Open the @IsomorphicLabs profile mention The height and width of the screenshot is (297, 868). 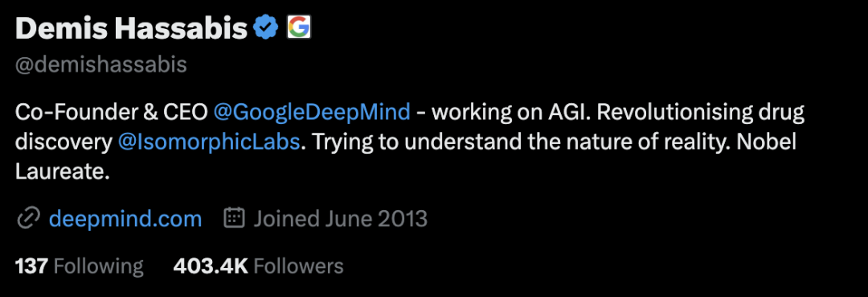click(x=209, y=142)
